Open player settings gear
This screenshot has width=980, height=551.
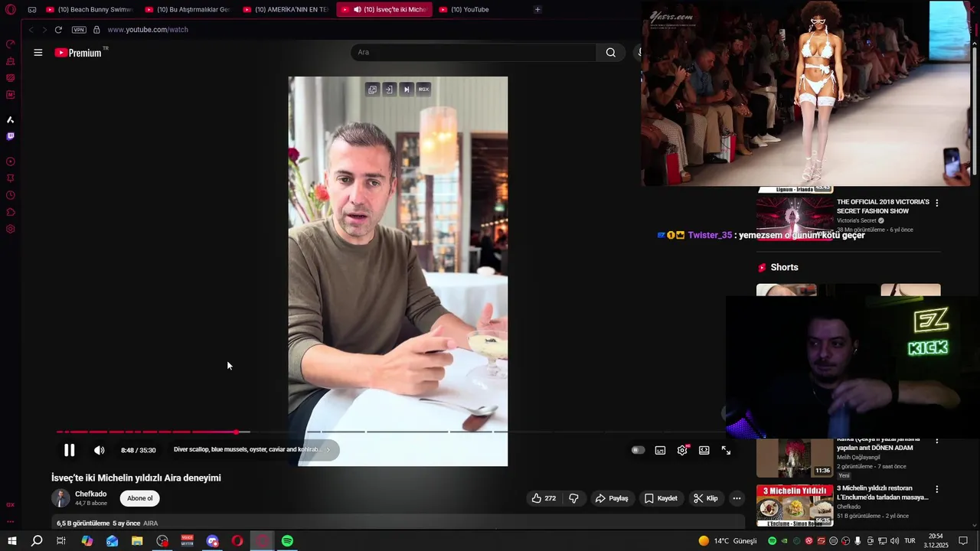pos(682,450)
